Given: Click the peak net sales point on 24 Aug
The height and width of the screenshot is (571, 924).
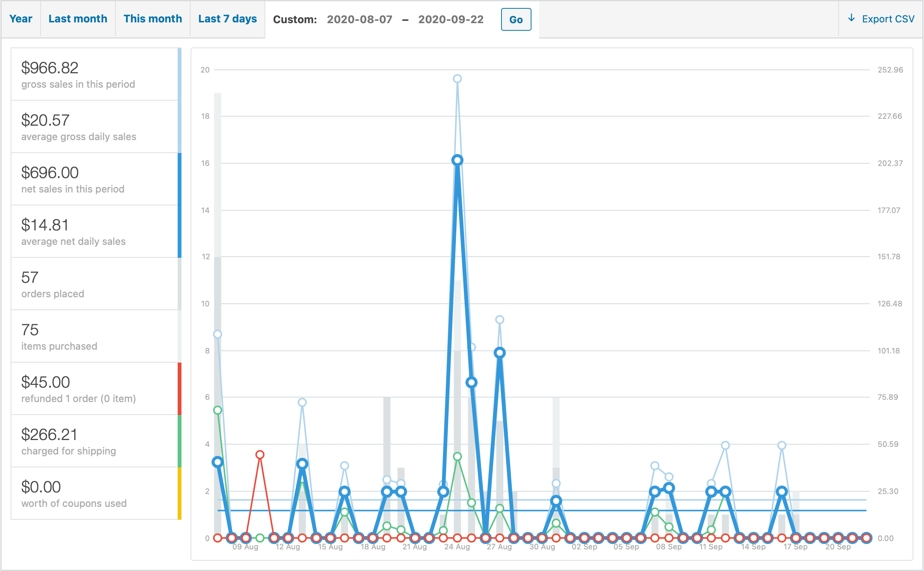Looking at the screenshot, I should [457, 160].
